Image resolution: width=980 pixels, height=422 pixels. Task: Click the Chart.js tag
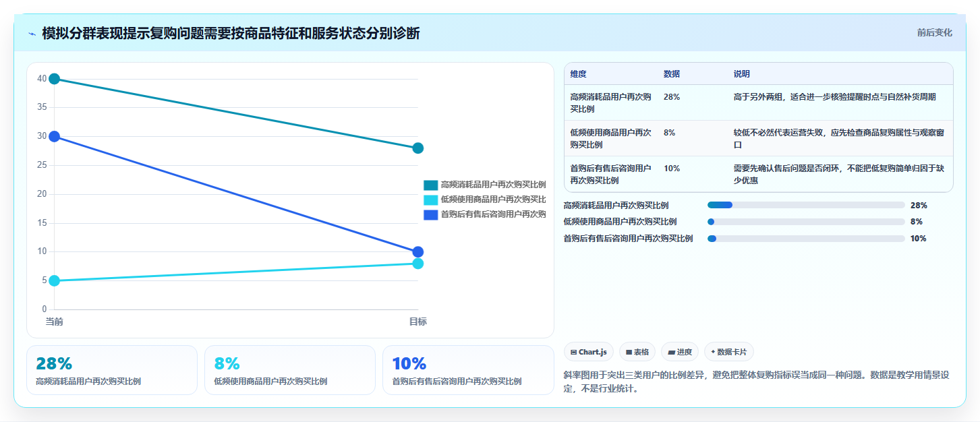click(x=589, y=352)
